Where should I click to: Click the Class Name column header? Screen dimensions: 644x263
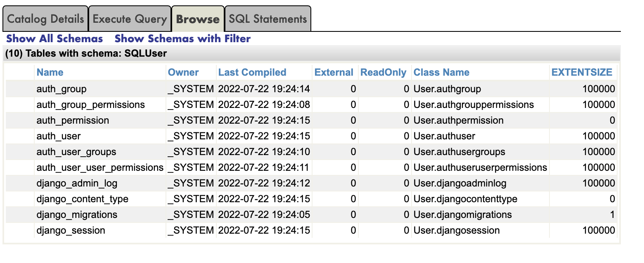[441, 72]
